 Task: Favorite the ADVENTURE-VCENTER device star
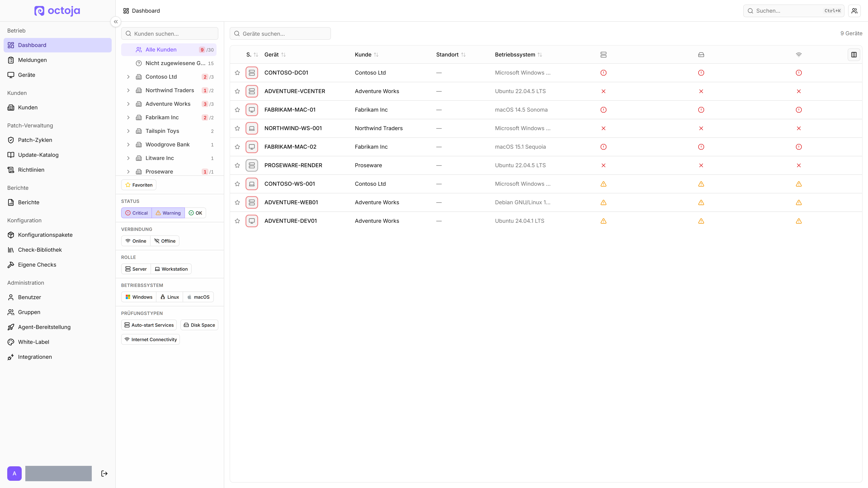click(x=237, y=91)
